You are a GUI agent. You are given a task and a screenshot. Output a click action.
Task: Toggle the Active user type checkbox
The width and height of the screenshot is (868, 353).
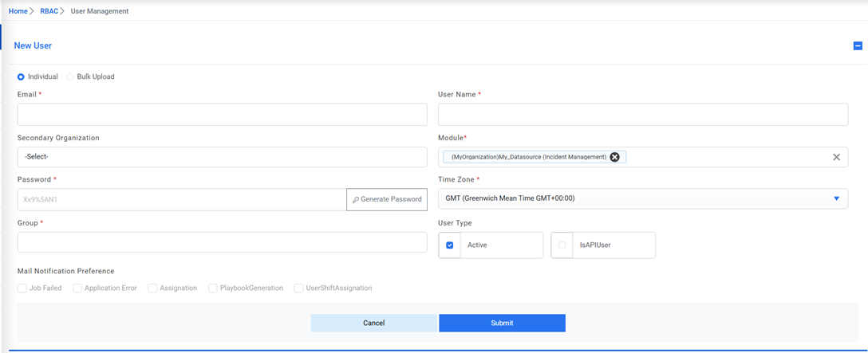[450, 245]
